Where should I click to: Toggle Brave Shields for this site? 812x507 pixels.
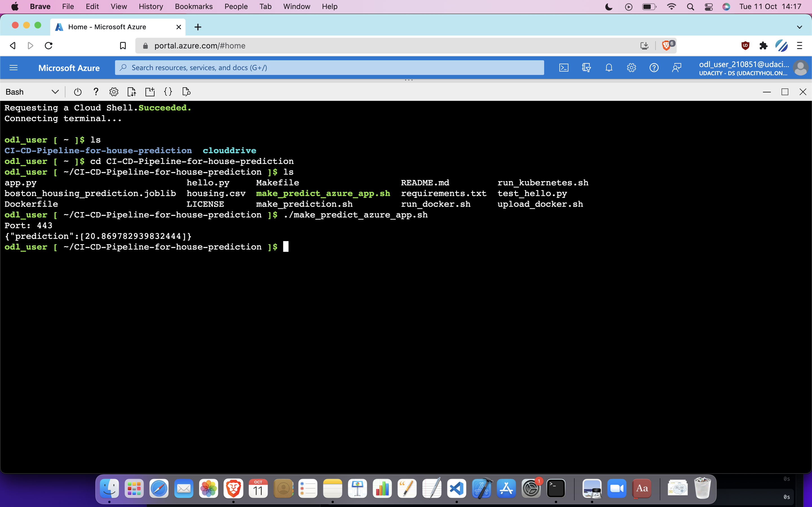pyautogui.click(x=667, y=46)
